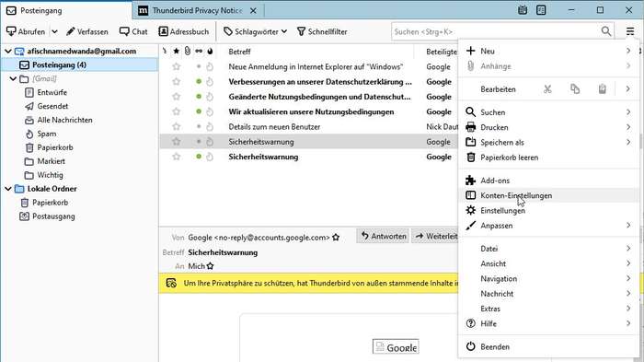Sort by starred column header
The width and height of the screenshot is (644, 362).
(177, 51)
